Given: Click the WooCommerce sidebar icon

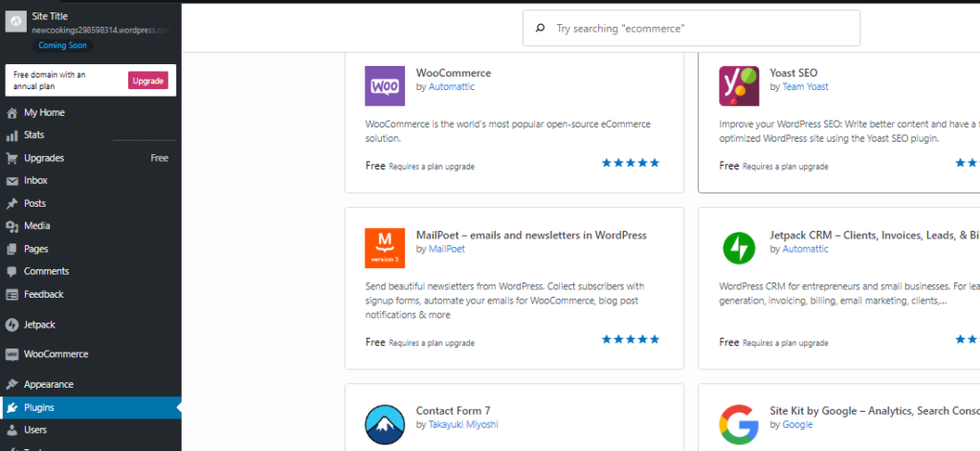Looking at the screenshot, I should click(11, 354).
